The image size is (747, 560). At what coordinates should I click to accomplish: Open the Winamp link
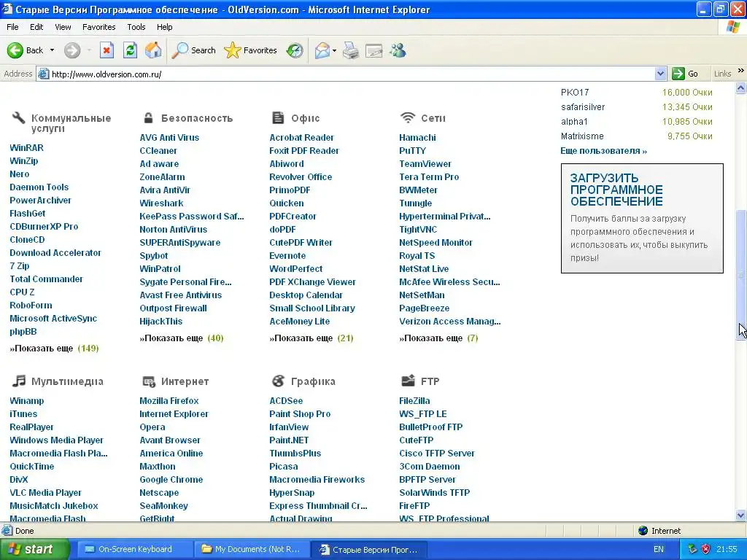point(27,400)
